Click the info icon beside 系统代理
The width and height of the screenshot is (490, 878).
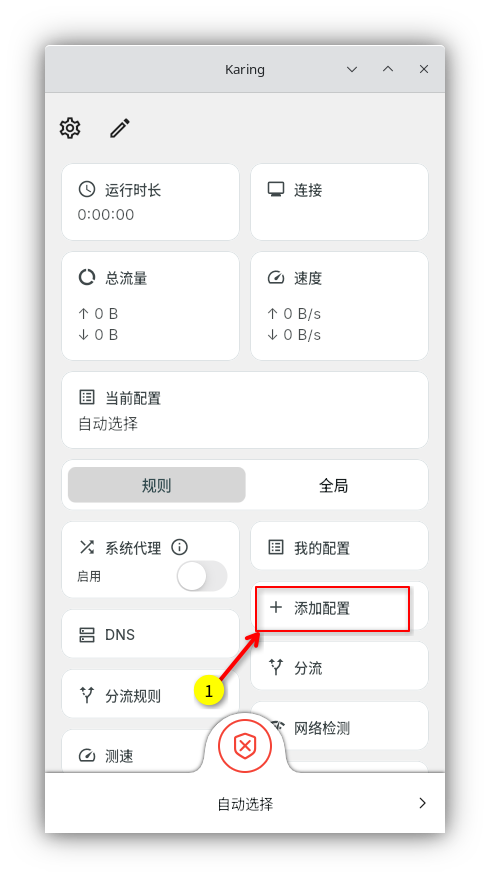pyautogui.click(x=179, y=547)
